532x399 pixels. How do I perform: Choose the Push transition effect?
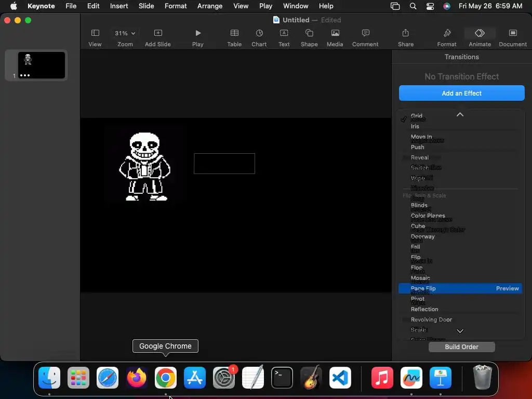[x=417, y=147]
